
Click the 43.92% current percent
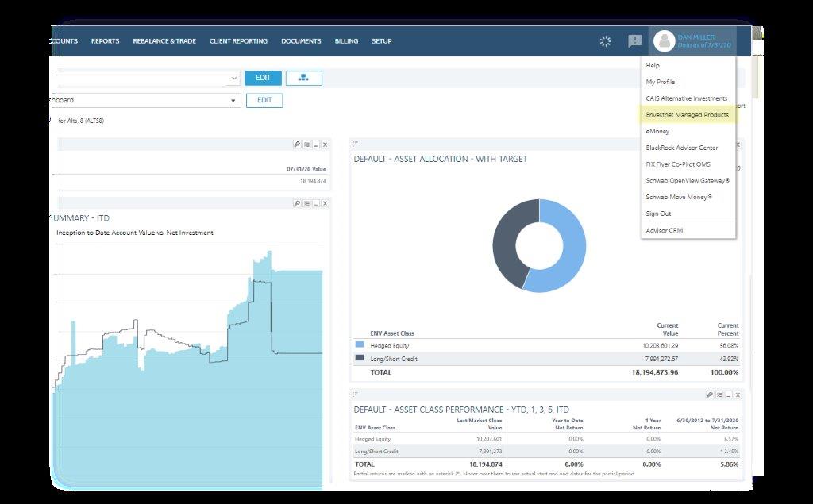730,359
